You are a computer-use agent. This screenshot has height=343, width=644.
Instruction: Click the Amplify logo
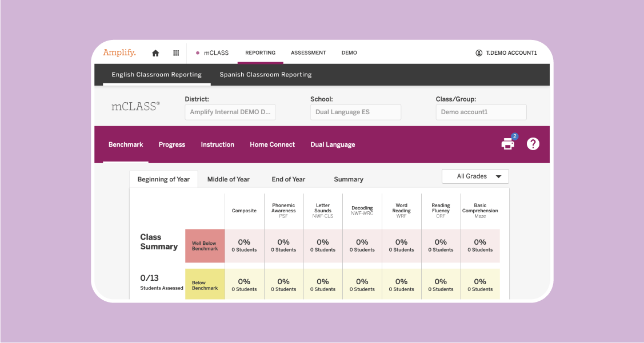pos(119,53)
